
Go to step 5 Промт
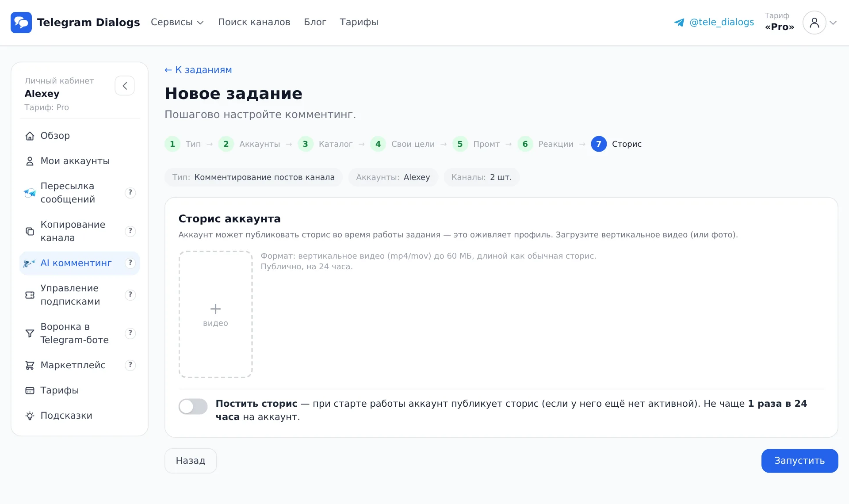click(x=476, y=144)
